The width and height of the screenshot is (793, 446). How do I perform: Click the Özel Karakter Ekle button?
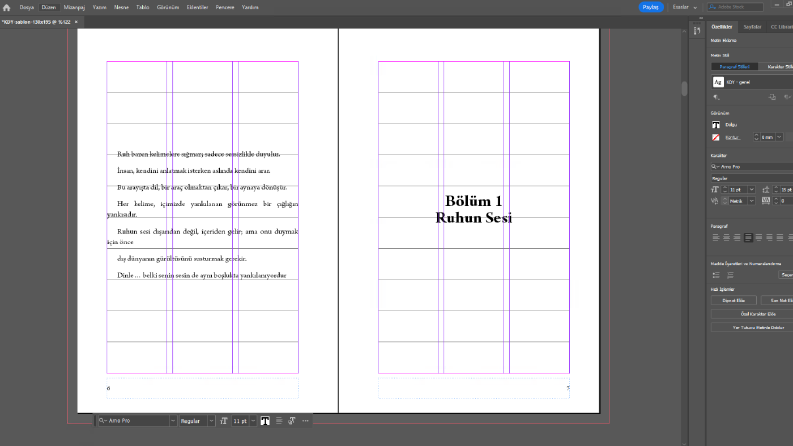click(x=752, y=314)
